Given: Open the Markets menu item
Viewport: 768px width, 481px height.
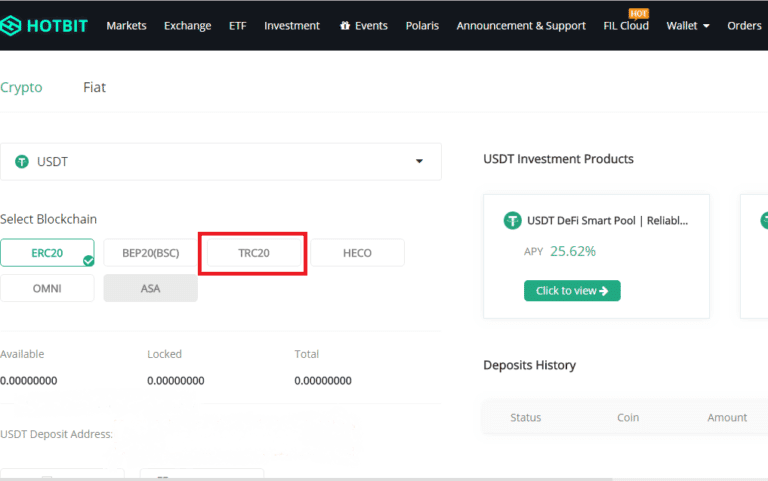Looking at the screenshot, I should click(126, 25).
